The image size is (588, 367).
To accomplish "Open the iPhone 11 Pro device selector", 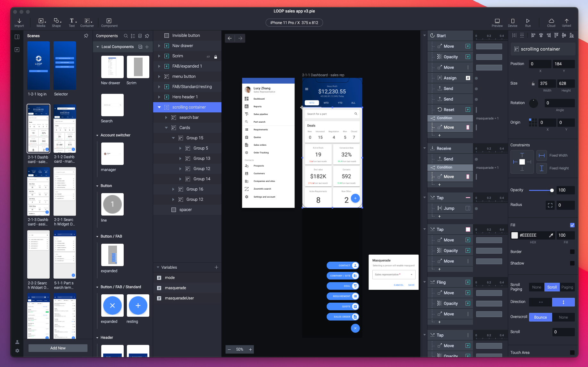I will click(x=294, y=23).
